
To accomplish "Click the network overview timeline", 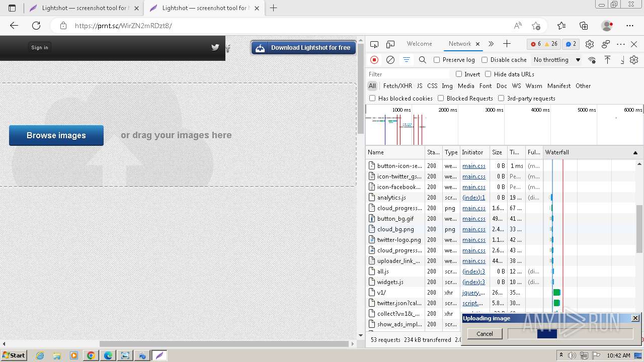I will click(x=505, y=125).
